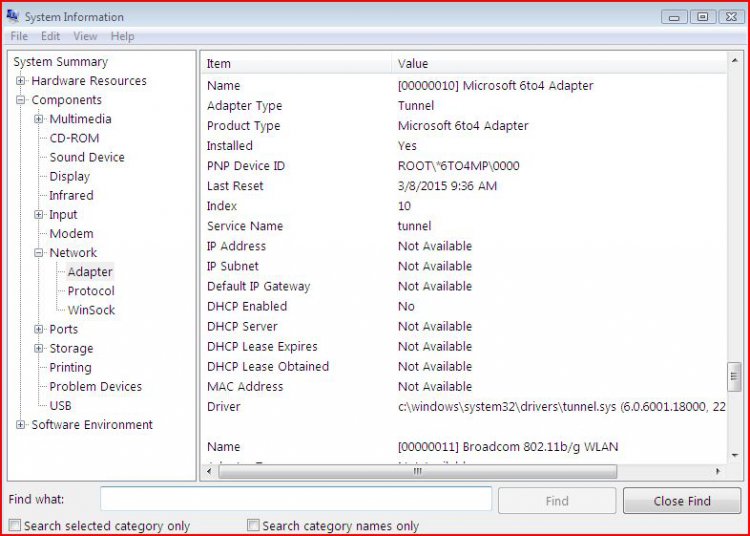Expand the Storage node
Viewport: 750px width, 536px height.
[x=39, y=349]
